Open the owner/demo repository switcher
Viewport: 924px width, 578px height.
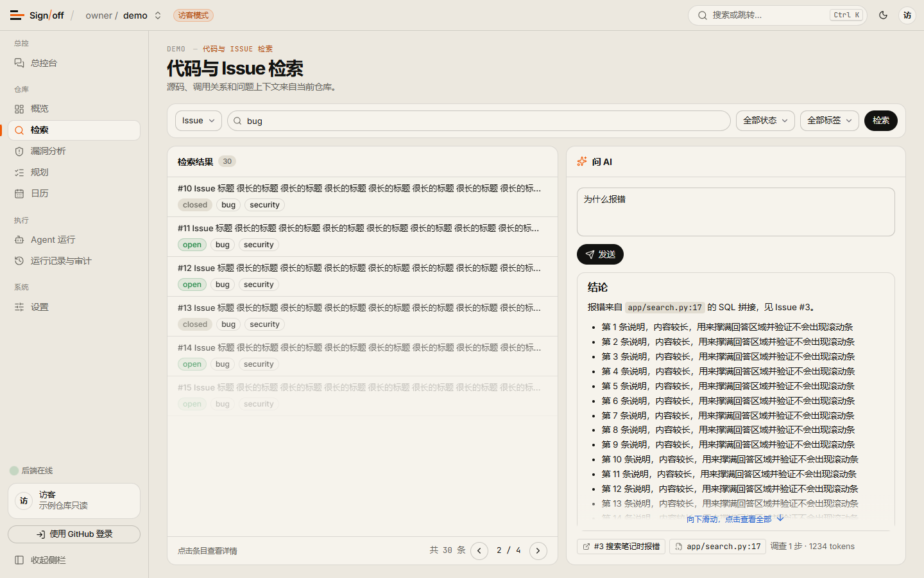124,15
